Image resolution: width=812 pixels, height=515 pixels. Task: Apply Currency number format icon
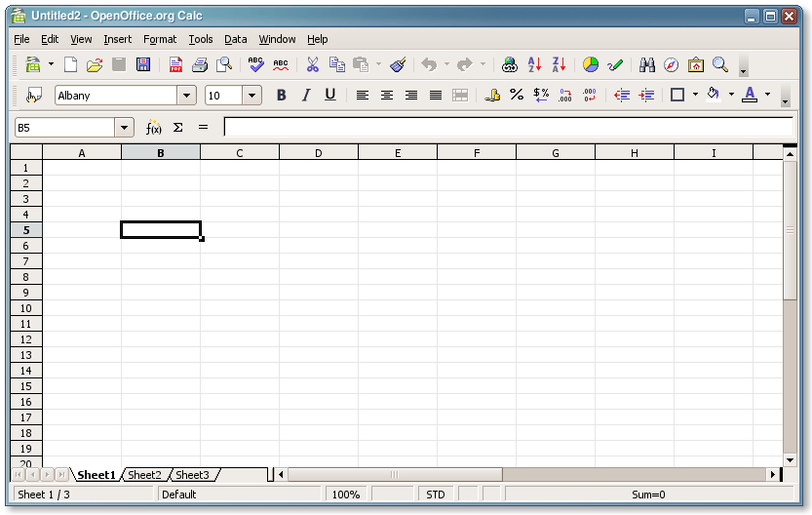[492, 95]
